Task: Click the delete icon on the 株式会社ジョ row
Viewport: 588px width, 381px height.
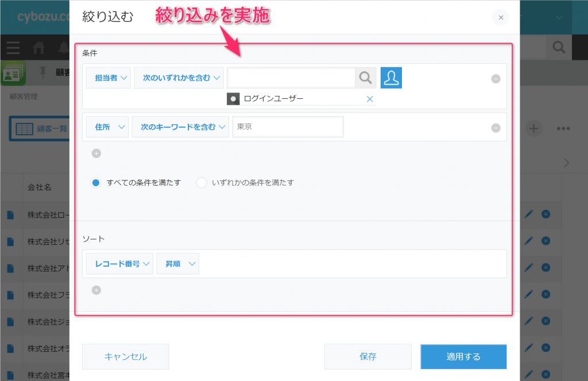Action: tap(546, 321)
